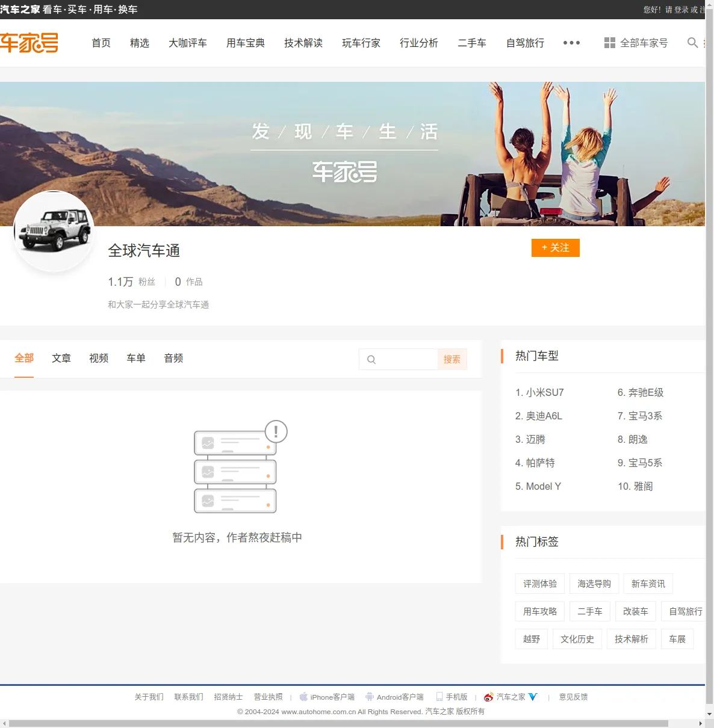Click the 登录 link in top bar
Screen dimensions: 714x728
(681, 10)
